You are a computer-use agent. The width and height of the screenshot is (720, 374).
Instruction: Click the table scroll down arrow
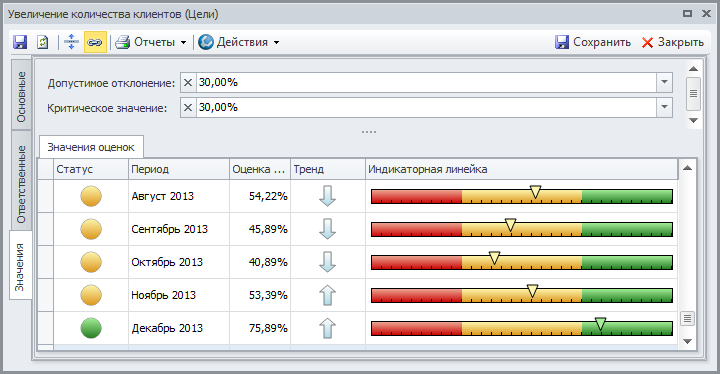pos(687,341)
